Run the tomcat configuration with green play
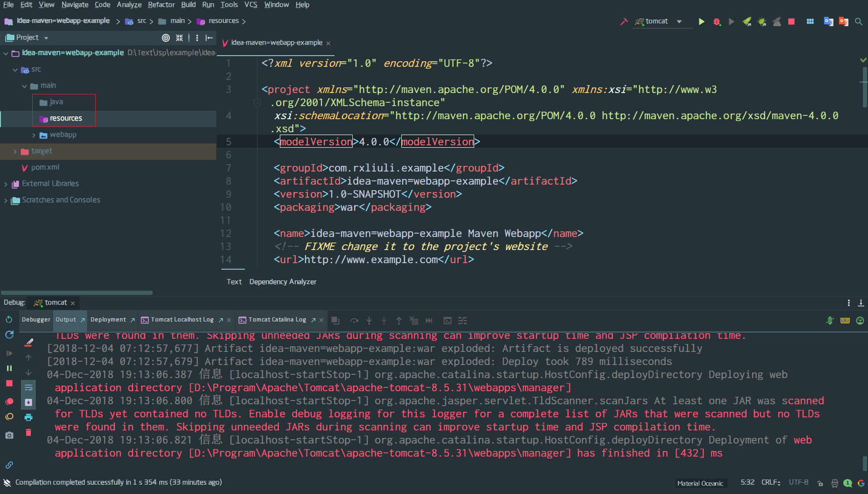Screen dimensions: 868x494 pyautogui.click(x=701, y=21)
